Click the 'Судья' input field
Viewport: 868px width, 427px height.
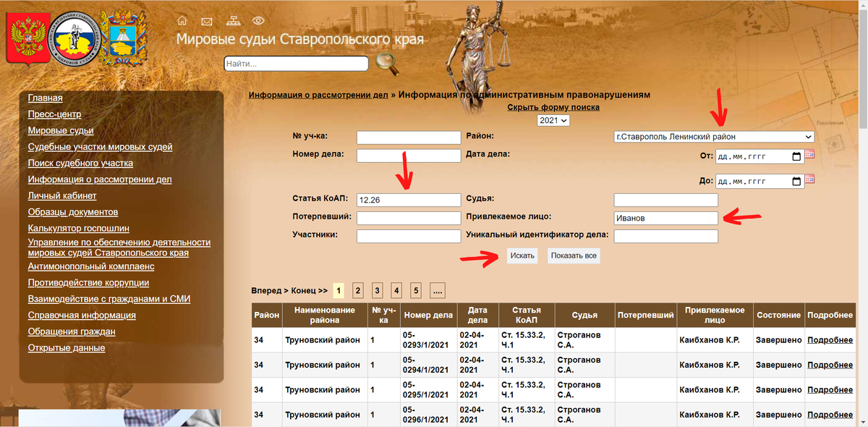666,200
